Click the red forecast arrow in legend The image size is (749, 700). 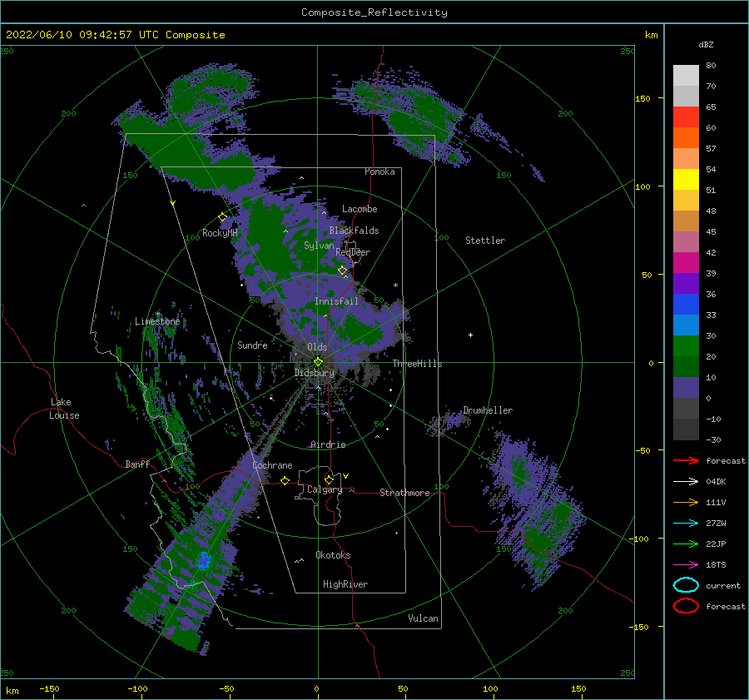(686, 460)
